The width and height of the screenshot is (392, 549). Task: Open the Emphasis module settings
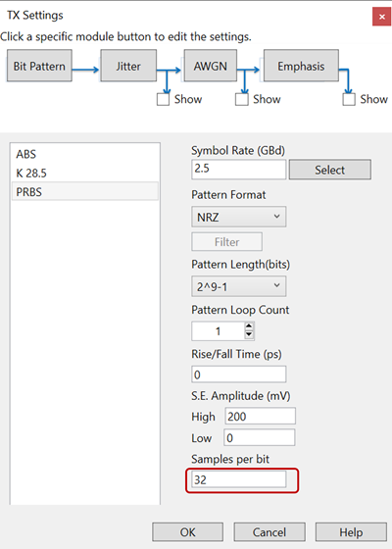point(301,66)
